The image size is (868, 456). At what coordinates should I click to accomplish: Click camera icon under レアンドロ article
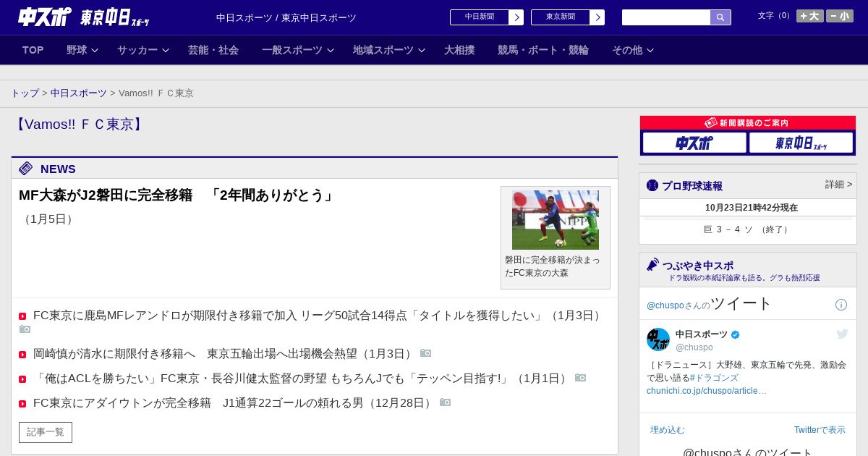(x=25, y=329)
